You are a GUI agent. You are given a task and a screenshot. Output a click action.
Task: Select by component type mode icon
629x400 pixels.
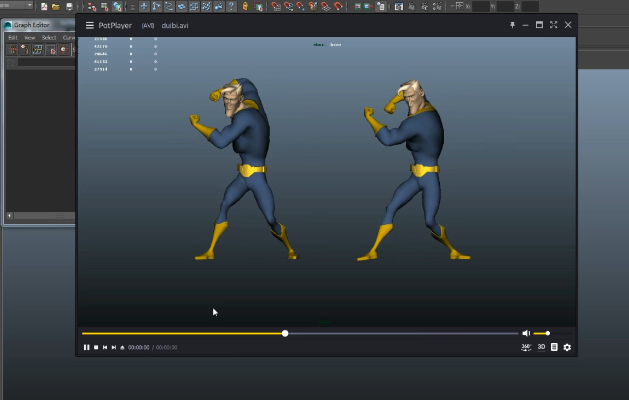click(117, 6)
